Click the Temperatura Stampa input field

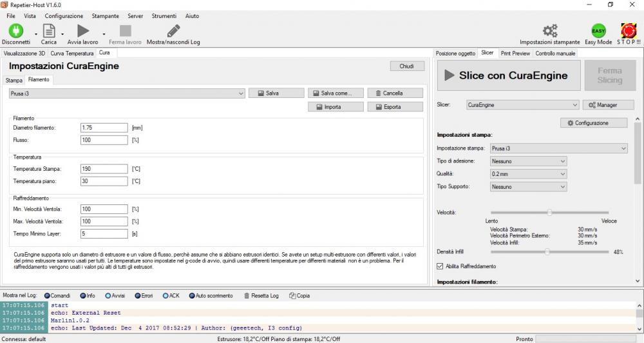[104, 169]
